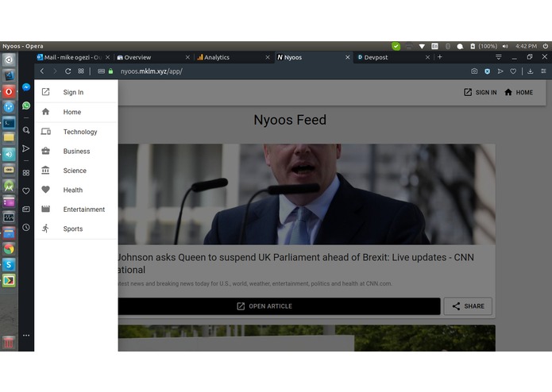Open Speed Dial from Opera sidebar
This screenshot has height=392, width=552.
26,173
